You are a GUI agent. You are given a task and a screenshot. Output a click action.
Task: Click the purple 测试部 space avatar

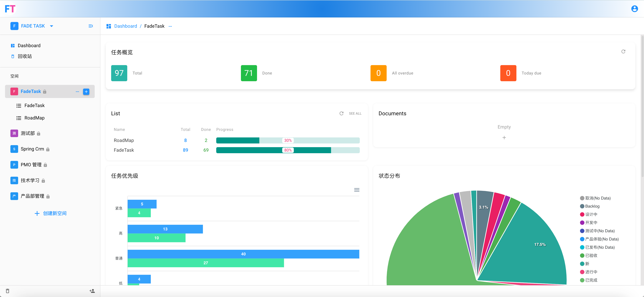click(x=14, y=133)
